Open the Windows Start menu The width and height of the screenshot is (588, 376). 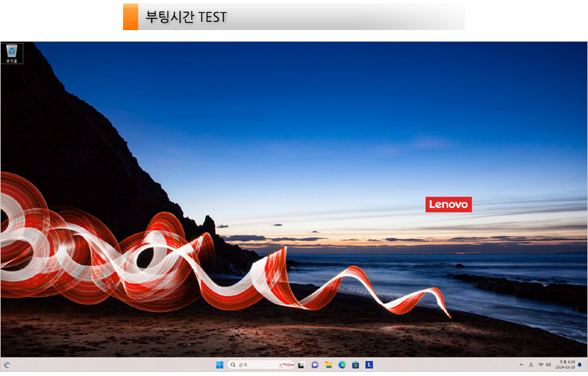[x=219, y=365]
